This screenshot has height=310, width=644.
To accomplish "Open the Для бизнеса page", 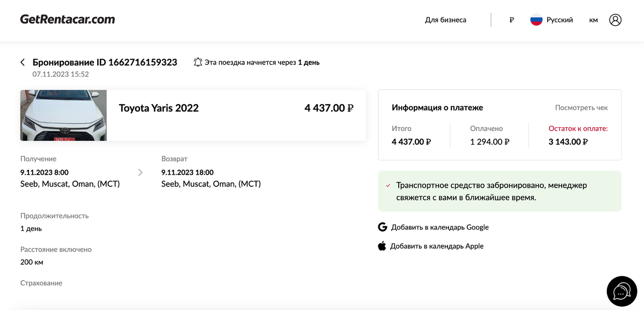I will (445, 20).
